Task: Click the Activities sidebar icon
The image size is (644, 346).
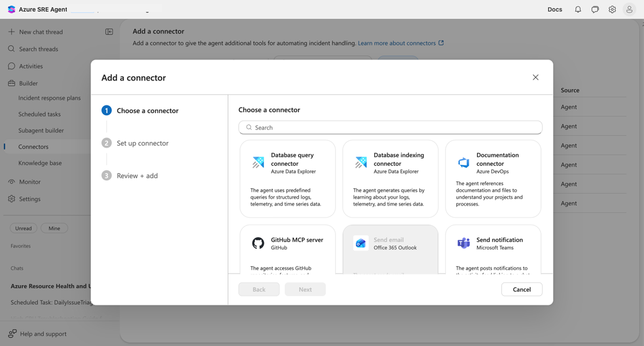Action: [11, 66]
